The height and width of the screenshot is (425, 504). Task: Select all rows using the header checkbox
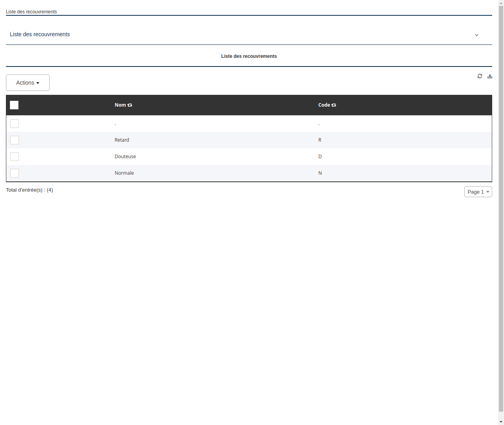[14, 105]
